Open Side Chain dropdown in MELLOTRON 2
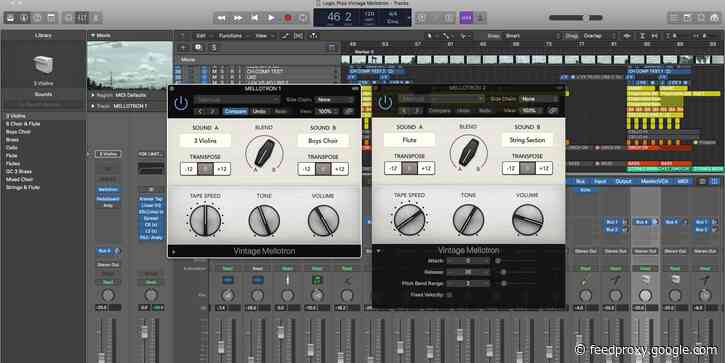Image resolution: width=725 pixels, height=363 pixels. (538, 99)
